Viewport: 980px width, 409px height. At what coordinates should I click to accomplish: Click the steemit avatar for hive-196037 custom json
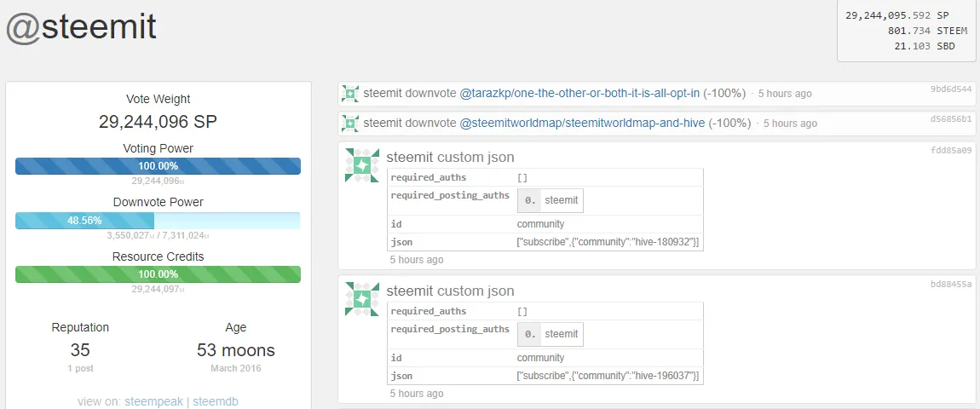coord(362,299)
